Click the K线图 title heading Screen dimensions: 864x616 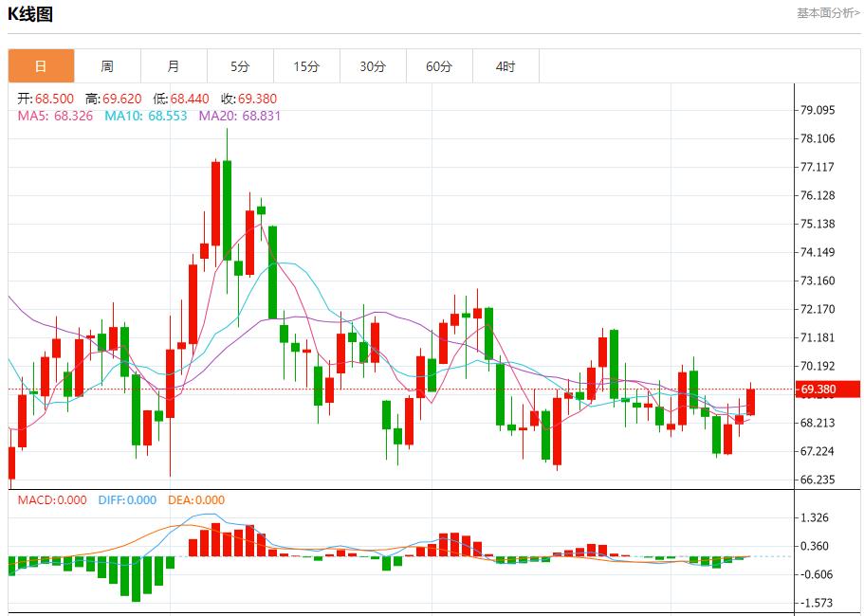tap(30, 14)
